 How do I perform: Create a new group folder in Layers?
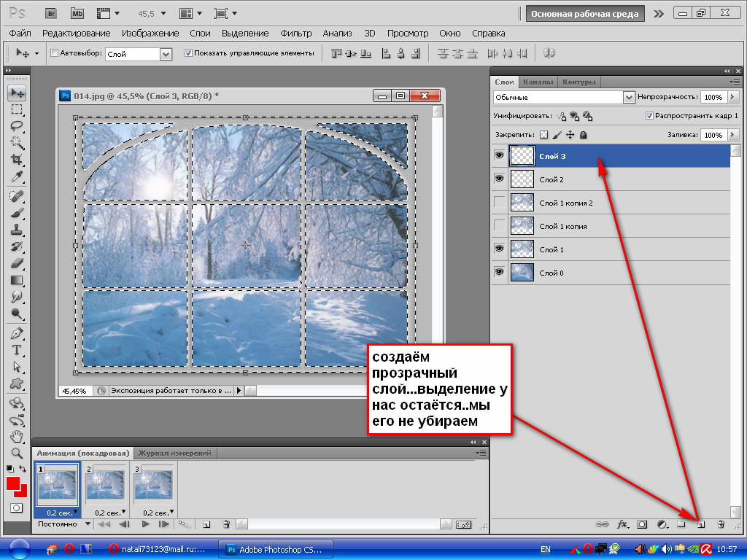(x=681, y=524)
